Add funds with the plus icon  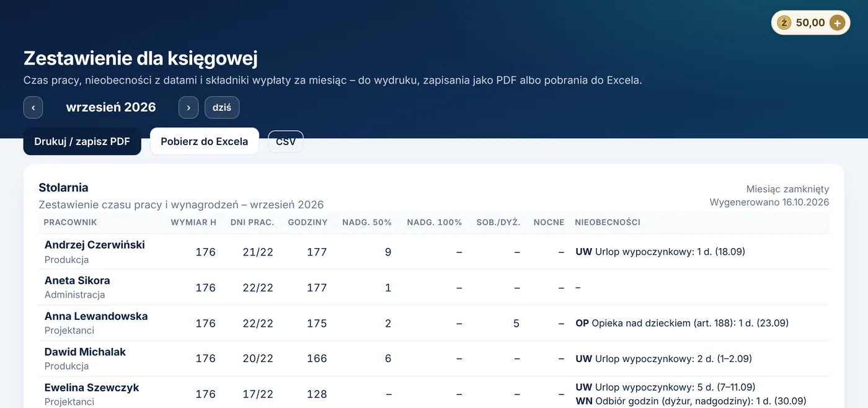point(837,23)
